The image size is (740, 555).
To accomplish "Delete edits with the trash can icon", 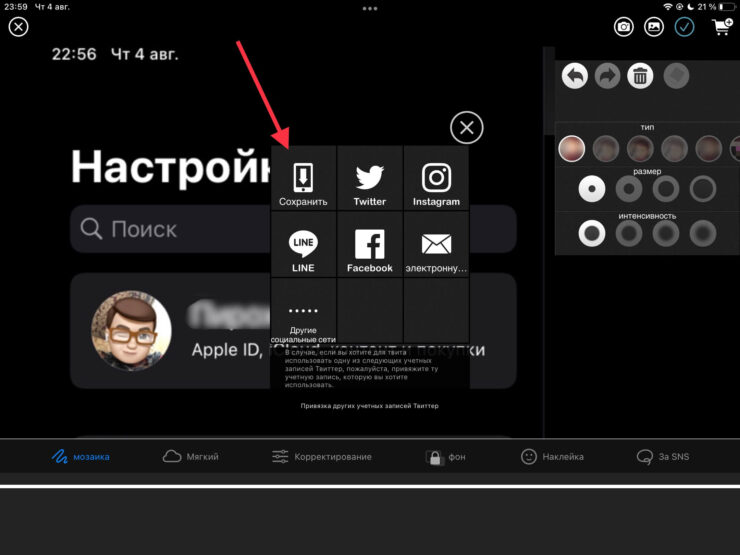I will pos(639,75).
